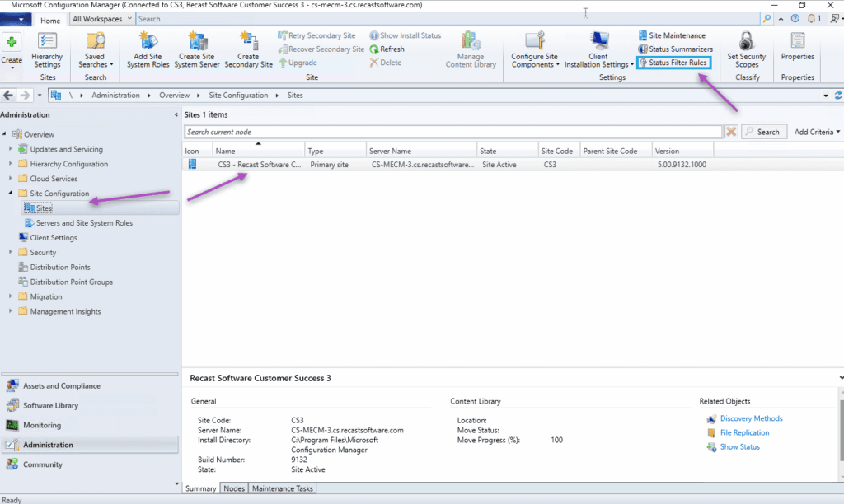Open the Saved Searches dropdown

95,49
